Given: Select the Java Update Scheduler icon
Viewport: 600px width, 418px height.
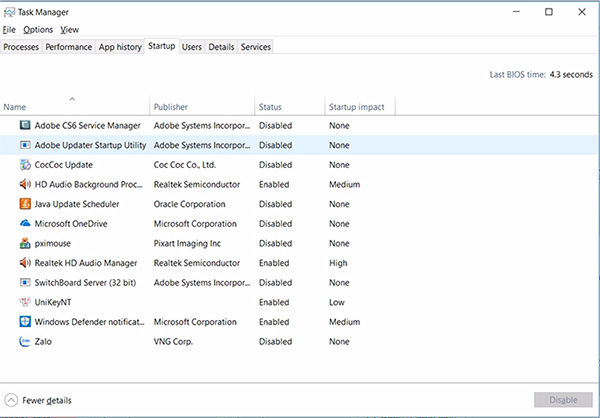Looking at the screenshot, I should [25, 204].
